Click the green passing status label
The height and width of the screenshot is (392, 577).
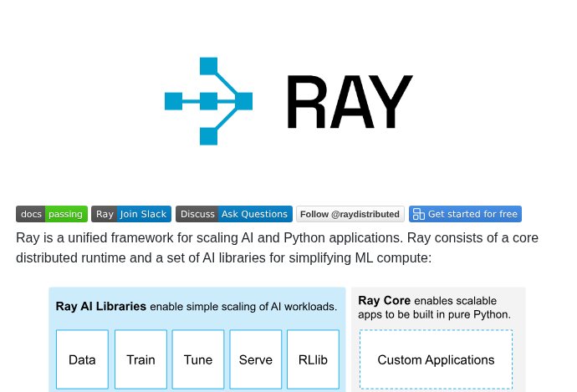coord(65,214)
